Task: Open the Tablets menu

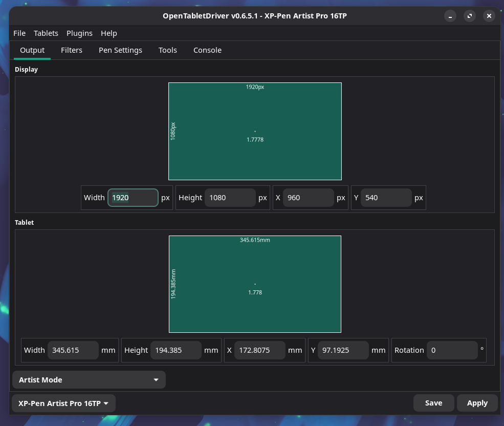Action: pos(46,33)
